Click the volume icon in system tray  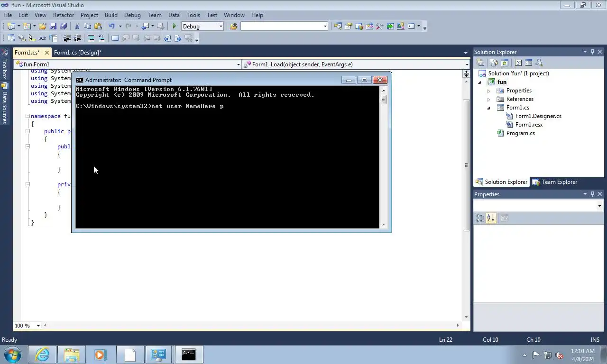559,355
